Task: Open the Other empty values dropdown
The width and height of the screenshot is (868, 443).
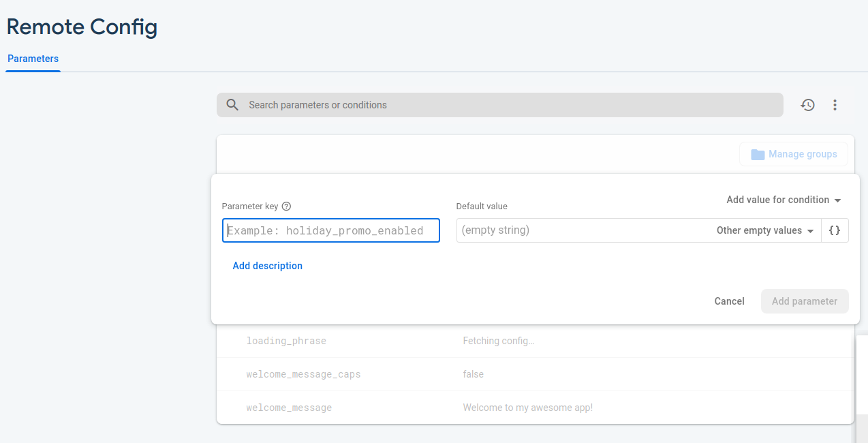Action: tap(765, 230)
